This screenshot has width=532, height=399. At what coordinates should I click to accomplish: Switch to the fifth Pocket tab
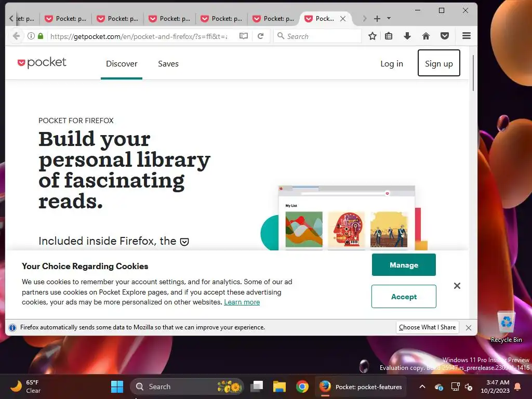click(221, 19)
